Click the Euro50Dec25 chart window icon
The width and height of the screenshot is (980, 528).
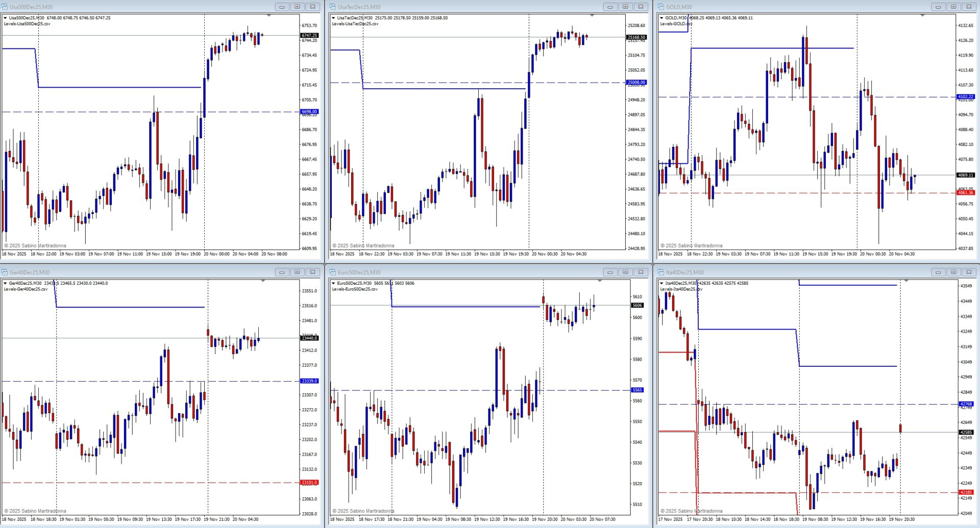click(332, 272)
